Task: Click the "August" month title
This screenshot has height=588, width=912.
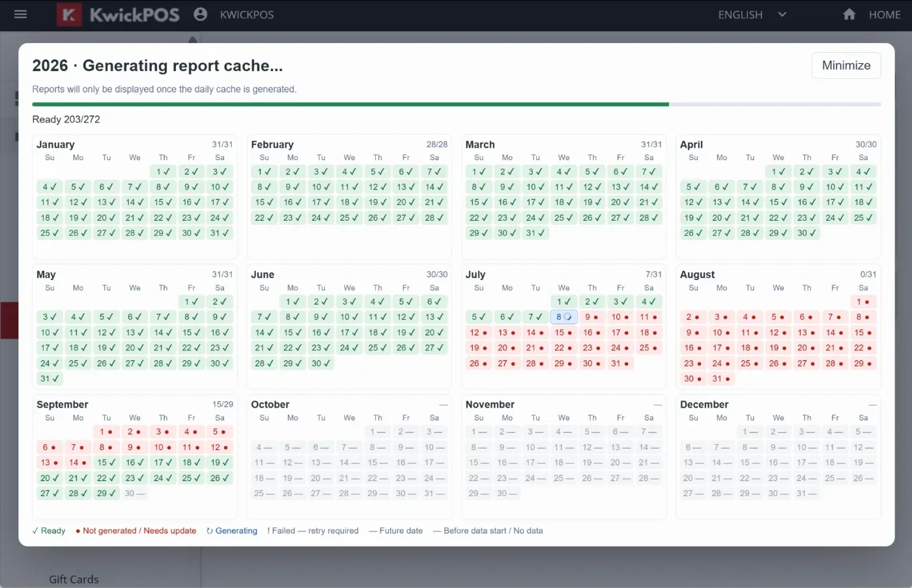Action: [x=697, y=275]
